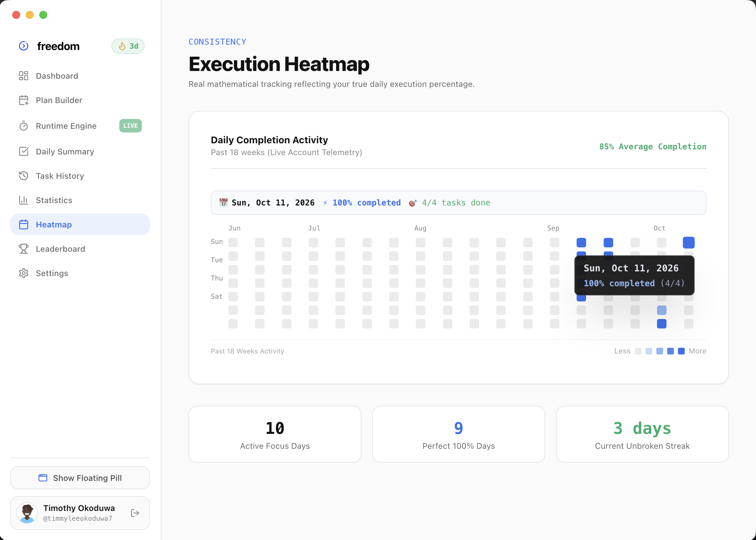The height and width of the screenshot is (540, 756).
Task: Click the Dashboard grid icon
Action: [24, 76]
